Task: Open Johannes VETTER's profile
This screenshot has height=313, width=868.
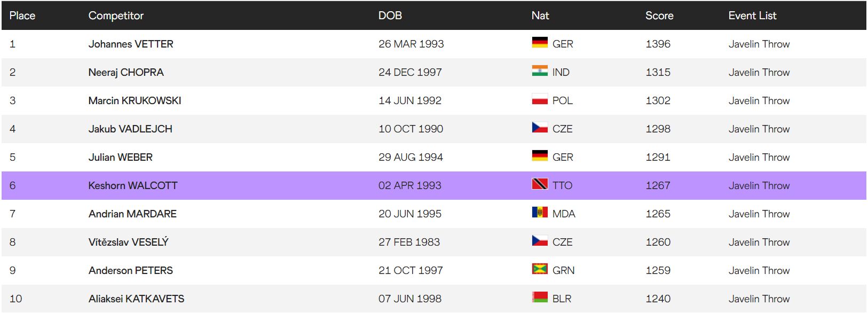Action: [x=131, y=44]
